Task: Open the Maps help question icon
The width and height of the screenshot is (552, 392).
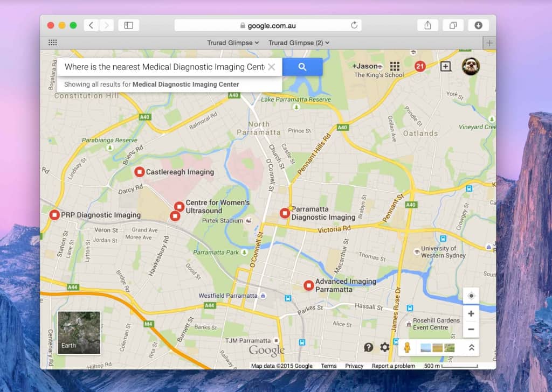Action: [x=368, y=347]
